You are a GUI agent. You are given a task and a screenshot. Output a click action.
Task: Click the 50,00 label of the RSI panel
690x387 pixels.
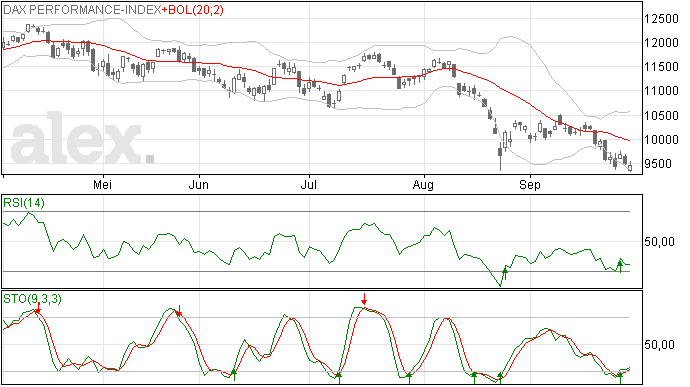659,242
